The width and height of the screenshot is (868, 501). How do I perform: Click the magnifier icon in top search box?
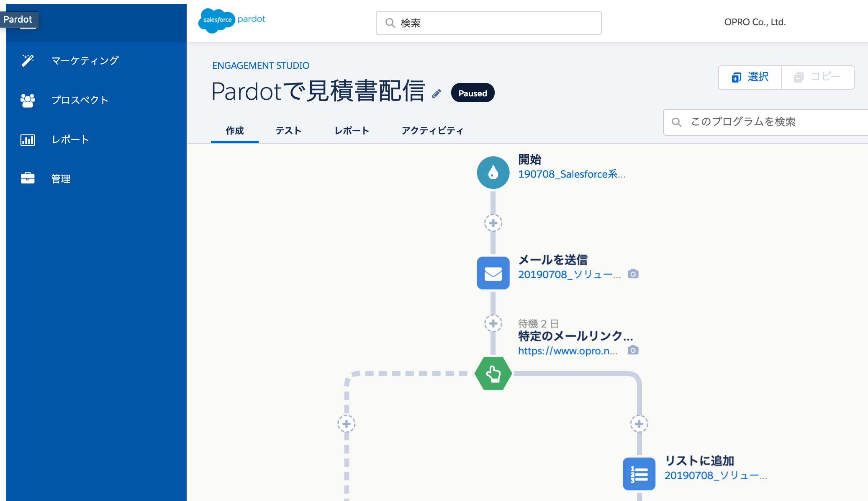tap(390, 23)
